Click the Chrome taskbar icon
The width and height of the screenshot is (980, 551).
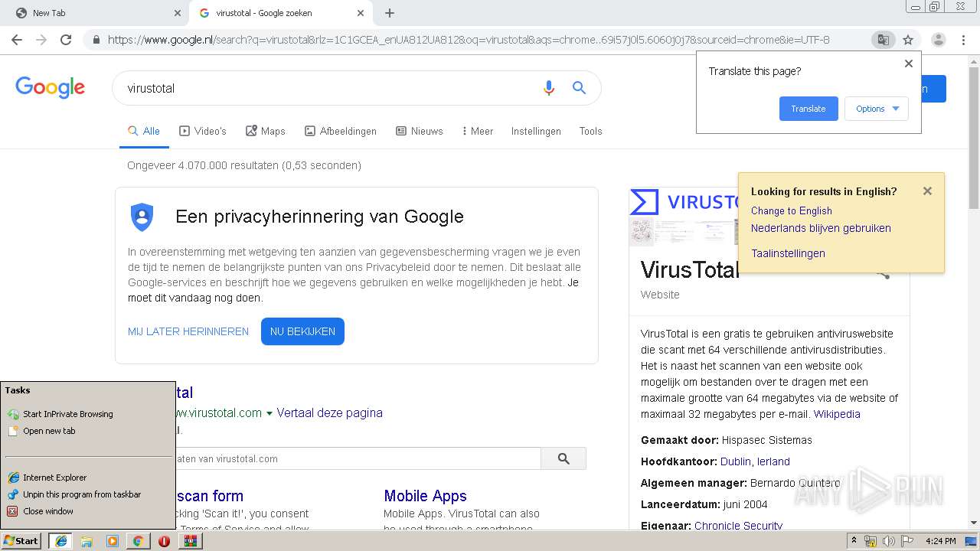tap(138, 541)
